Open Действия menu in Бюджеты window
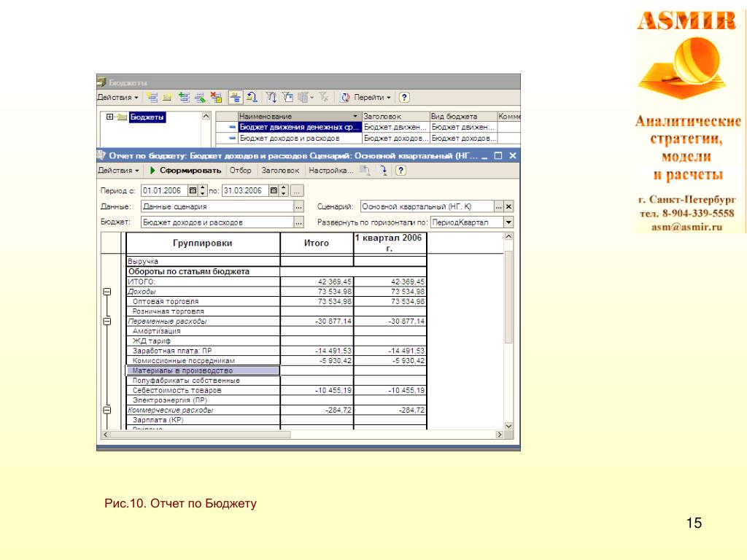This screenshot has height=560, width=747. [x=117, y=98]
